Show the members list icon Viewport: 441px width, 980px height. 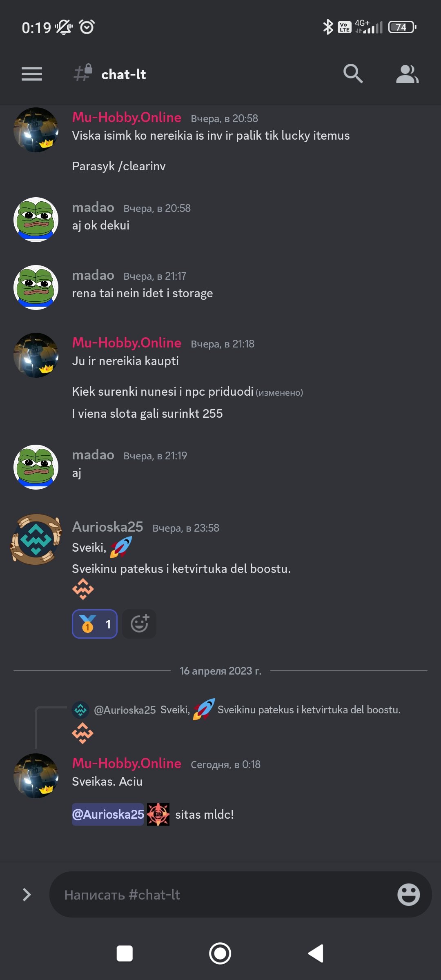[x=407, y=74]
